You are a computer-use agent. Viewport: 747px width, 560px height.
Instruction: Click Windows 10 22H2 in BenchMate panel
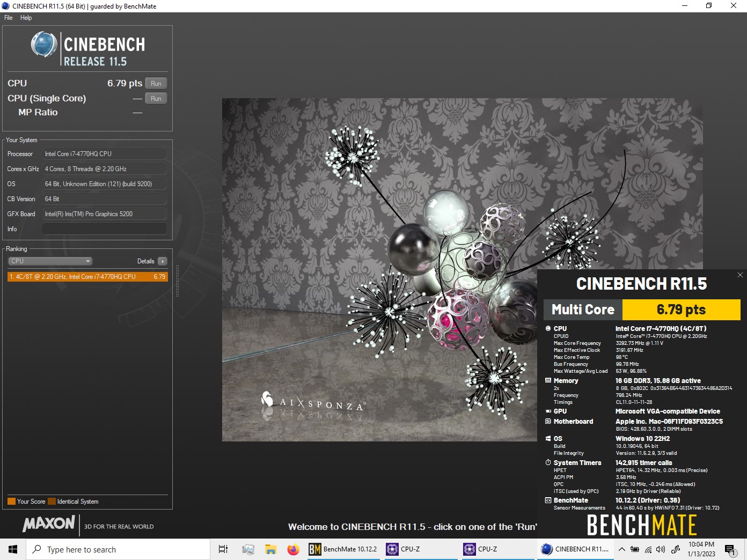[x=642, y=438]
